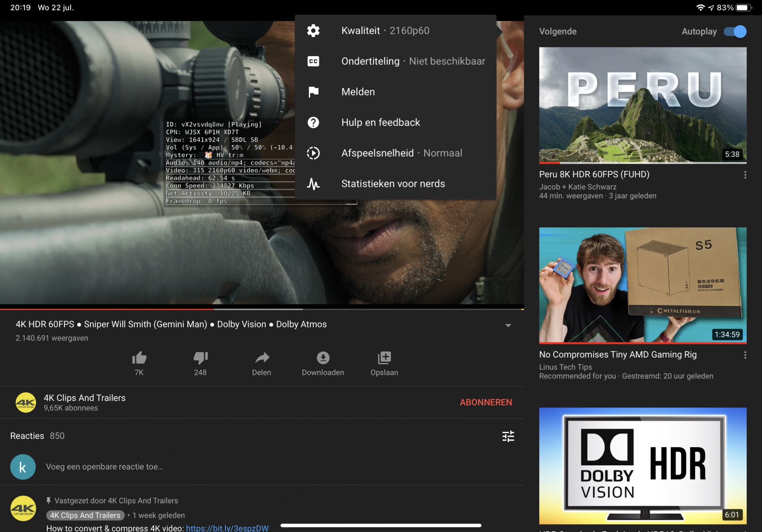762x532 pixels.
Task: Tap the location arrow status icon
Action: point(711,8)
